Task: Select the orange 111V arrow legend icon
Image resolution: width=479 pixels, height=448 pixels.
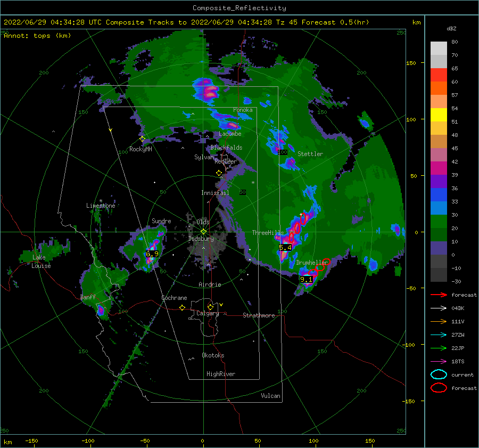Action: point(439,321)
